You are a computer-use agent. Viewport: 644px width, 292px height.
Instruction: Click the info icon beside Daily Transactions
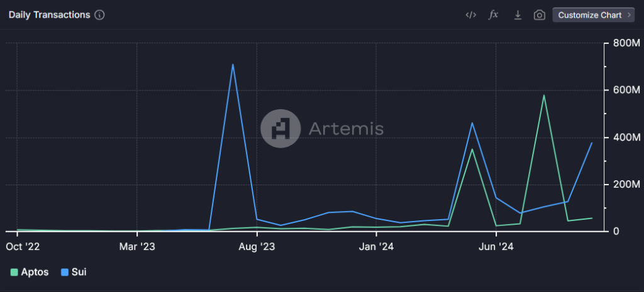[x=99, y=15]
